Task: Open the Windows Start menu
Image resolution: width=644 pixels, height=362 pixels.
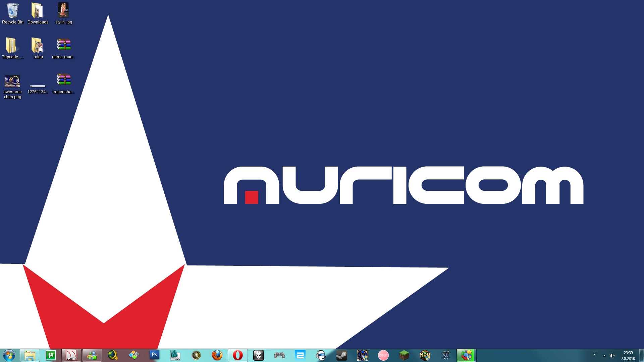Action: 9,355
